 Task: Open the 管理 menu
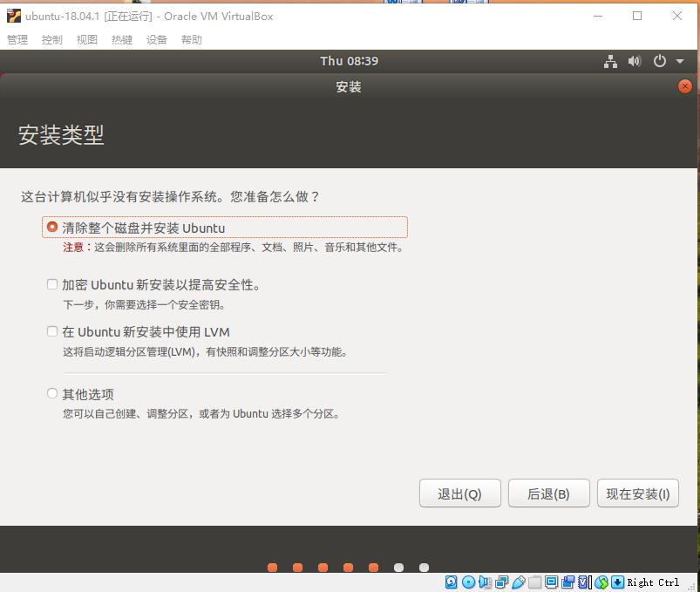(x=17, y=40)
